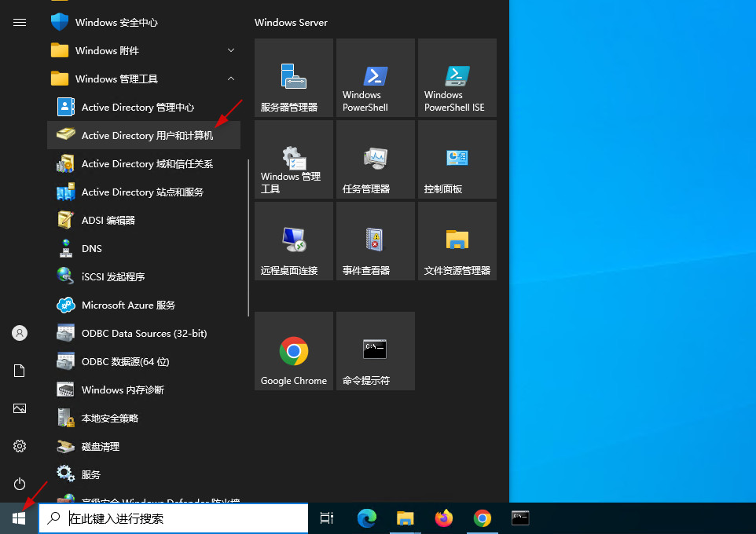Open ODBC Data Sources (32-bit)

point(144,334)
